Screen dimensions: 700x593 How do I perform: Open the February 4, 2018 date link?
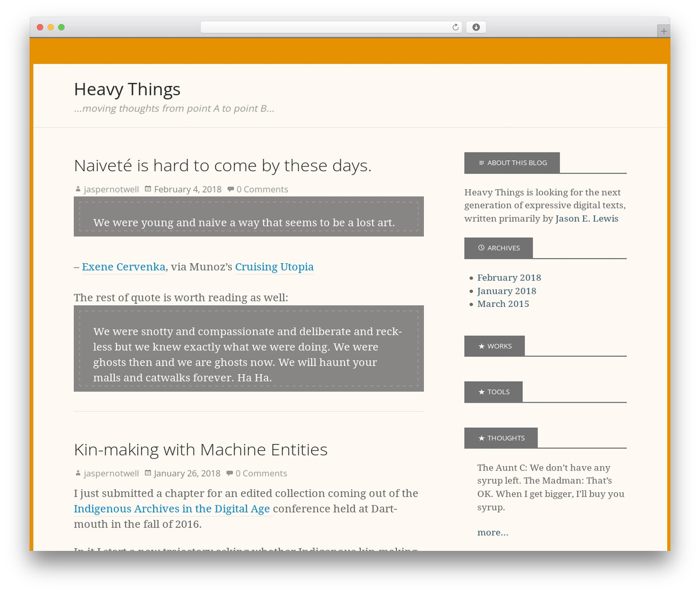click(188, 189)
